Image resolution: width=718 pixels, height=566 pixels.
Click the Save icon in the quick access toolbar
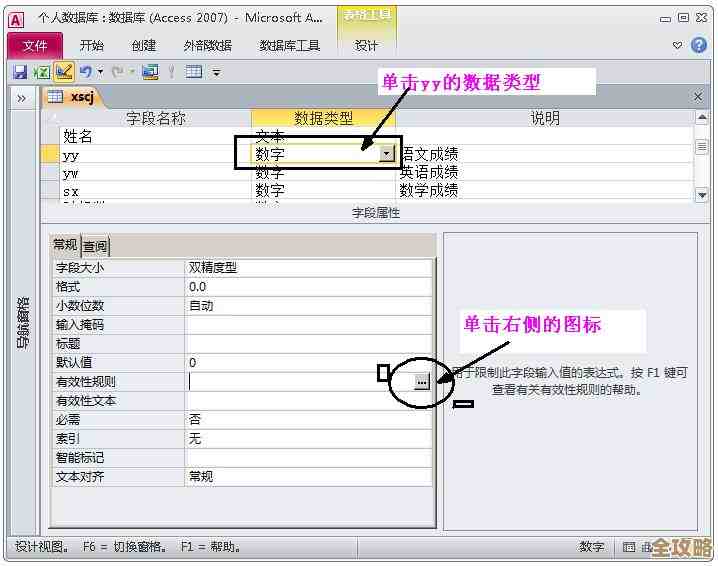coord(20,72)
